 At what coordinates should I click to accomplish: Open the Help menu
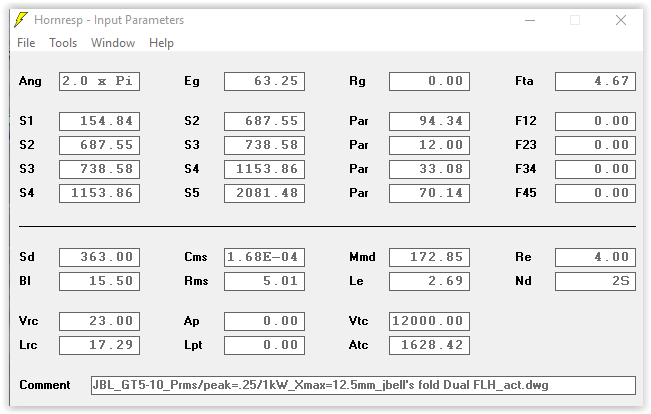click(x=161, y=43)
